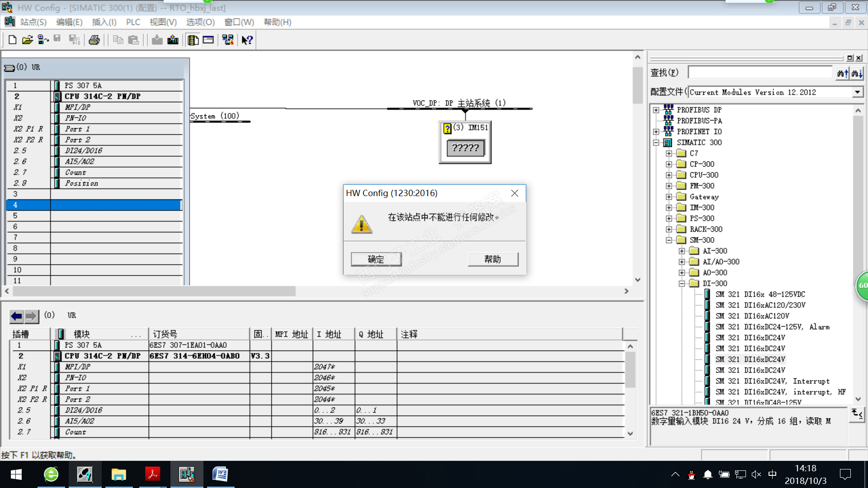868x488 pixels.
Task: Toggle the hardware Catalog view icon
Action: (x=193, y=40)
